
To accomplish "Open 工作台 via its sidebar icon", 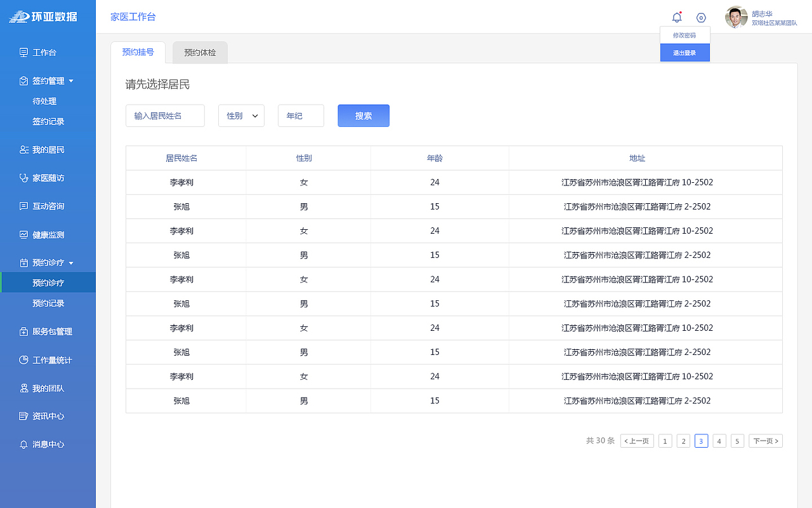I will pyautogui.click(x=23, y=52).
